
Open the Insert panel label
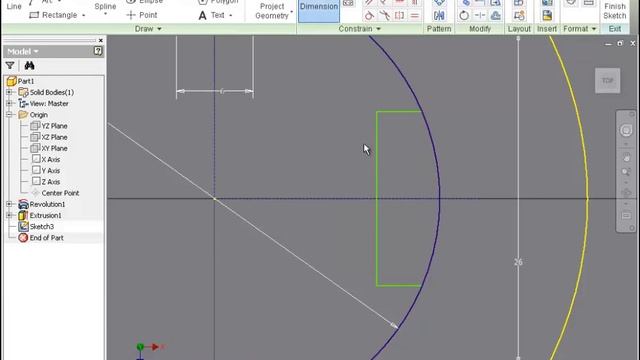pos(547,29)
